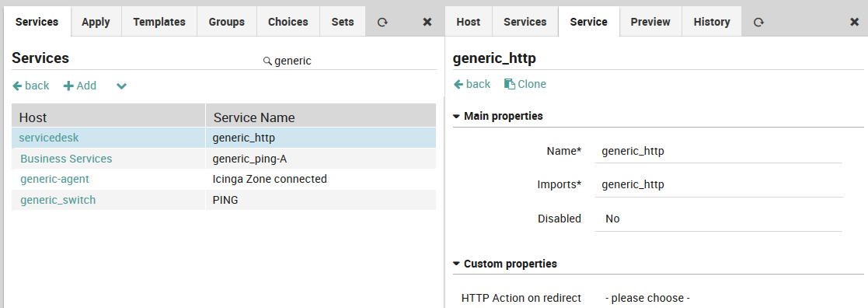Switch to the Apply tab
The image size is (868, 308).
96,22
